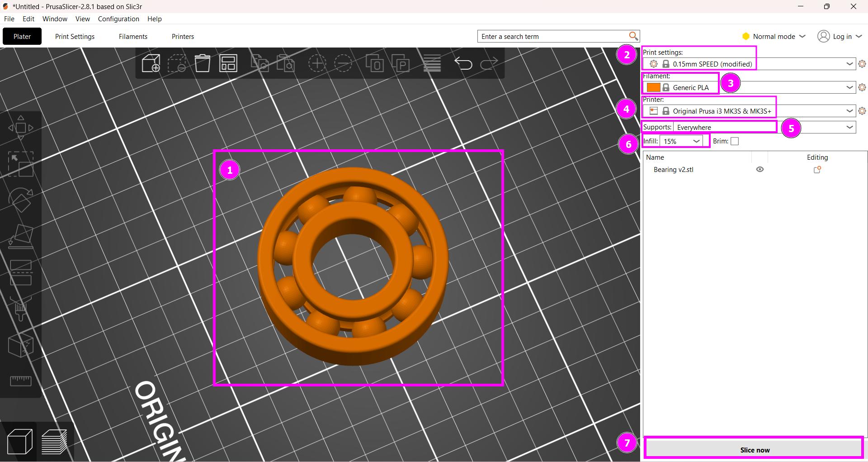Select the Bearing v2.stl object row
The height and width of the screenshot is (462, 868).
(755, 170)
